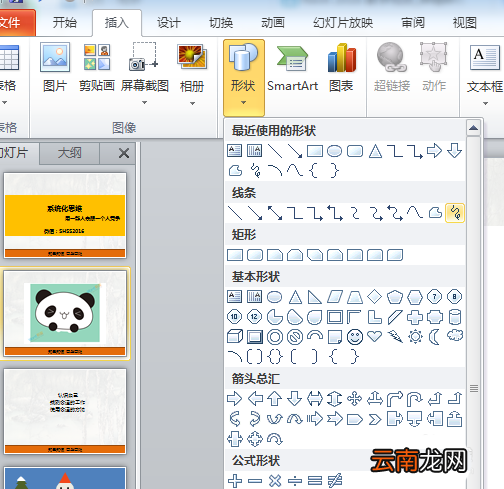Click the Hyperlink (超链接) button
Viewport: 504px width, 489px height.
point(392,68)
